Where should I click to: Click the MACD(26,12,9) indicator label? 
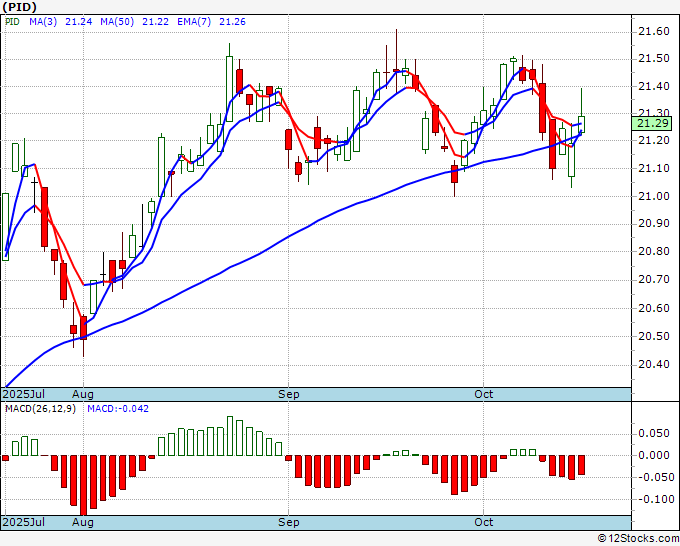pos(40,409)
